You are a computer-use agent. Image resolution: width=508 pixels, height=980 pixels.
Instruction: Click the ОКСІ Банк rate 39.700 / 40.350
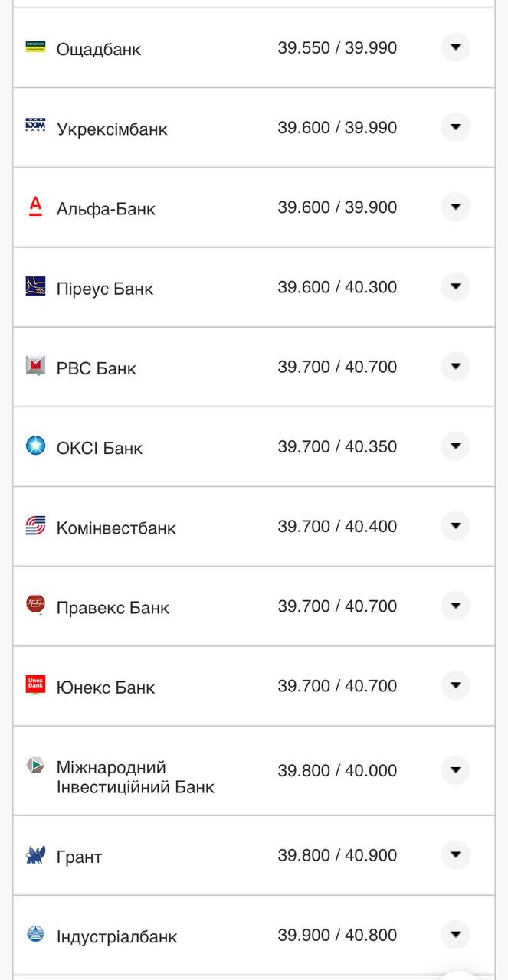[x=337, y=446]
